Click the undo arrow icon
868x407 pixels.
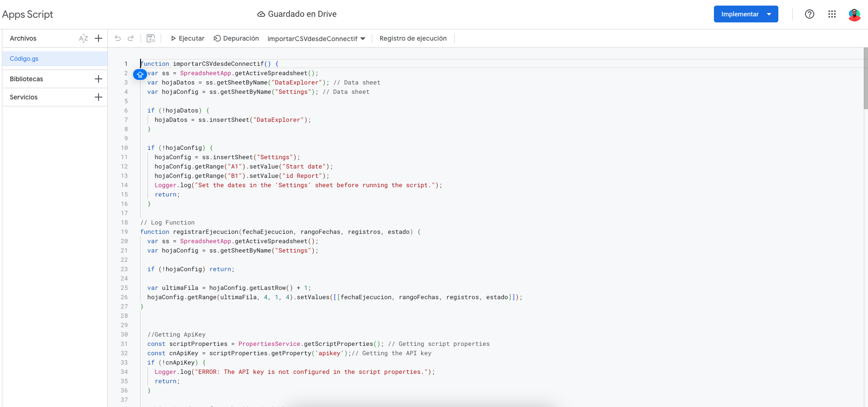(118, 38)
